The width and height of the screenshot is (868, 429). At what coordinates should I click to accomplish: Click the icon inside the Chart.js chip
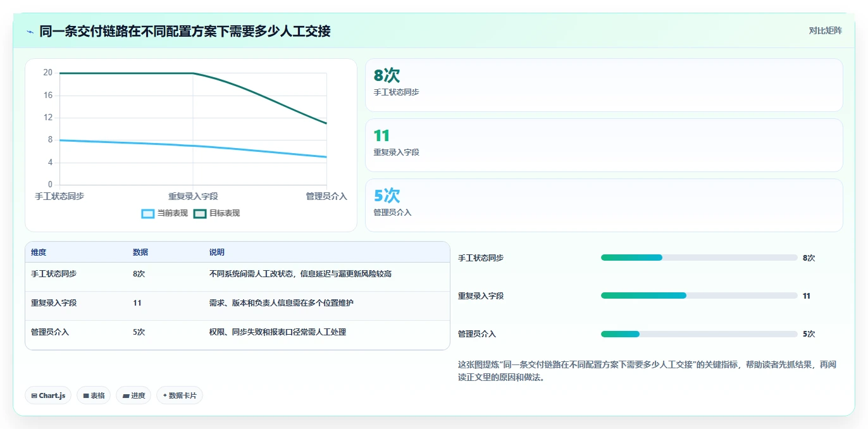(34, 396)
